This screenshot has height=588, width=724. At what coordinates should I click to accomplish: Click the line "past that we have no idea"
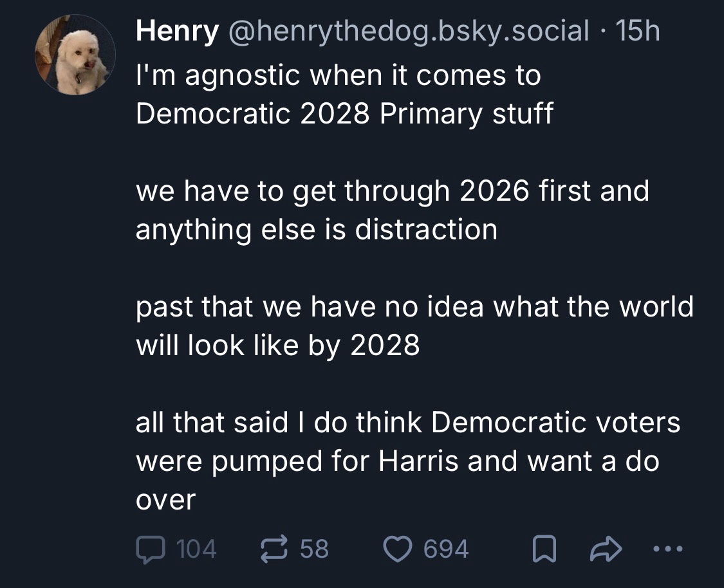pos(414,307)
